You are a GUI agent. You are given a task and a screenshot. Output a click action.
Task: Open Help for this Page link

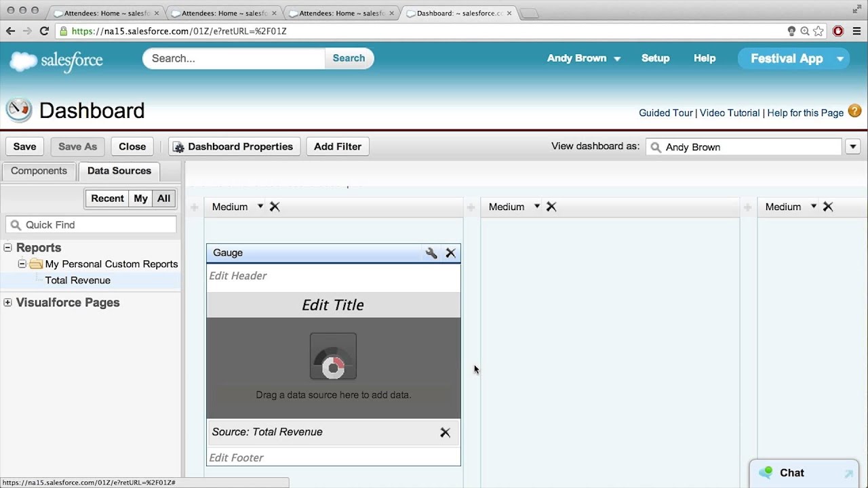[806, 113]
